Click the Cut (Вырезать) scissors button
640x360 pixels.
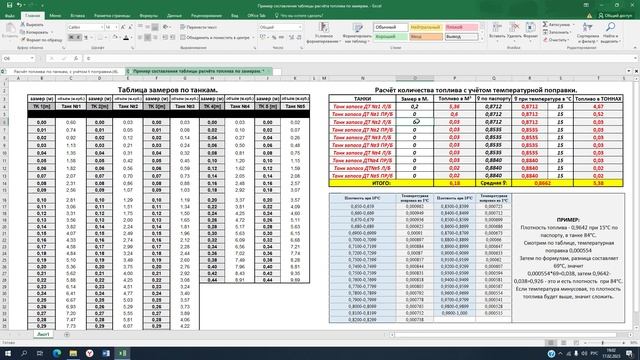pyautogui.click(x=32, y=24)
